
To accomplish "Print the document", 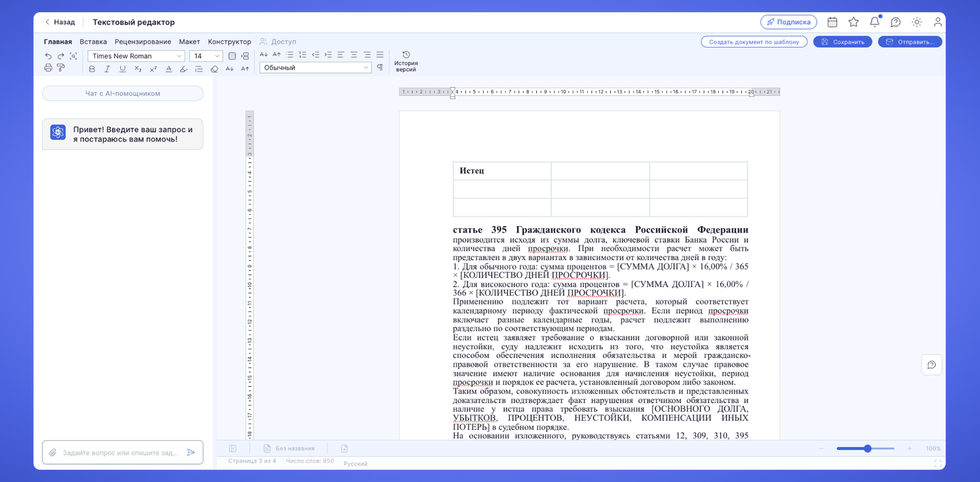I will (48, 68).
